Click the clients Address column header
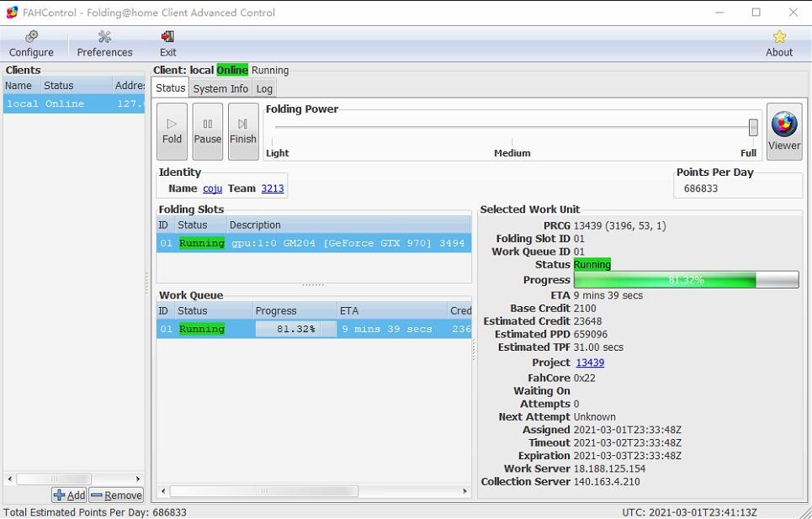 click(x=129, y=86)
